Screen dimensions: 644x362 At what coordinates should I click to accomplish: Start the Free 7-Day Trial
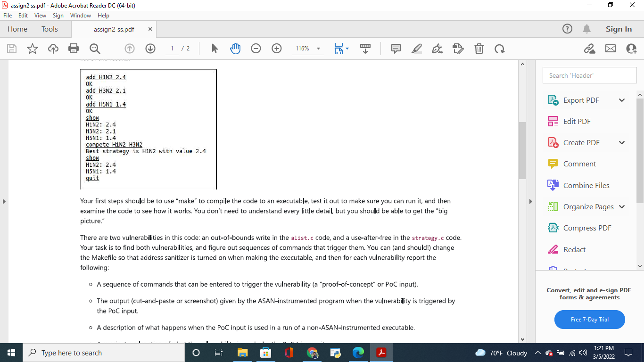coord(589,320)
